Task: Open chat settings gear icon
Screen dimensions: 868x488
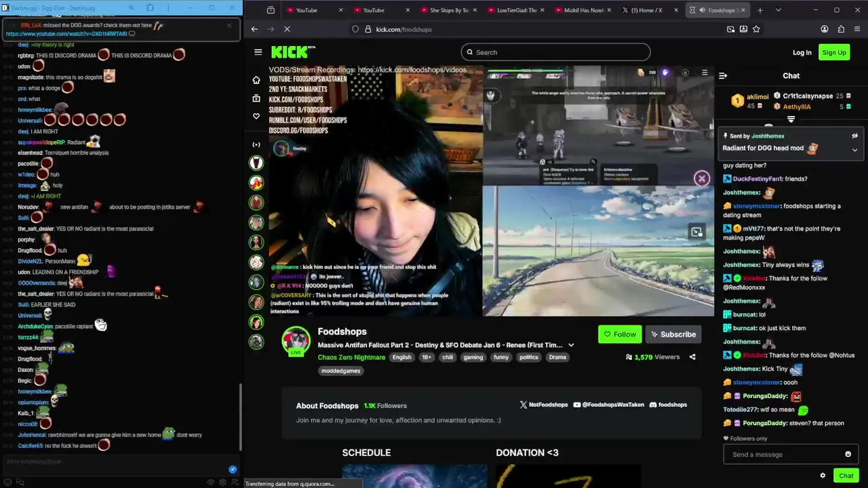Action: 823,476
